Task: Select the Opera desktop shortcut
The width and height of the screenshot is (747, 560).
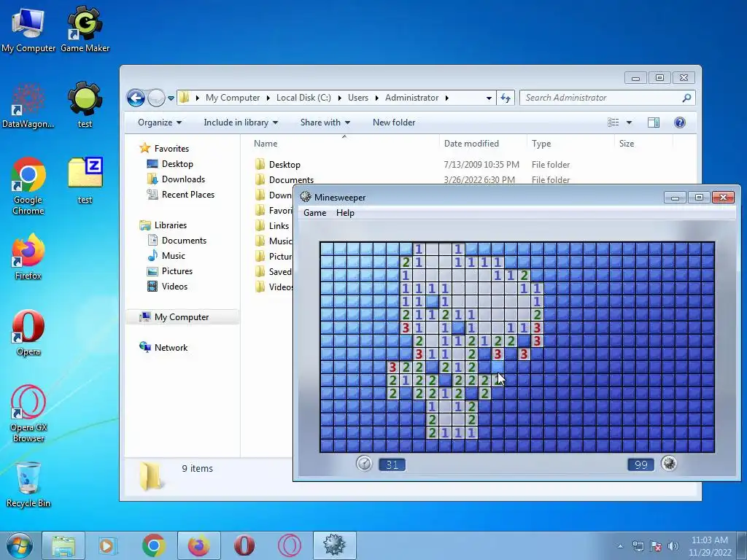Action: pos(28,332)
